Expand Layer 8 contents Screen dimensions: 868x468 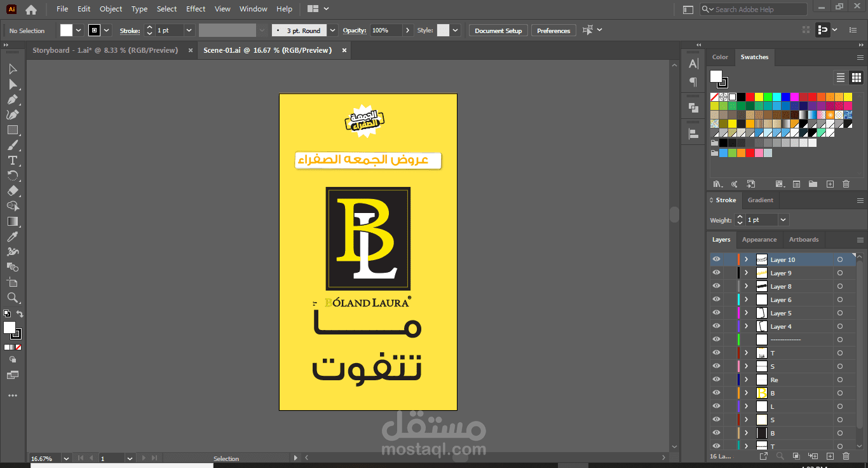click(746, 286)
